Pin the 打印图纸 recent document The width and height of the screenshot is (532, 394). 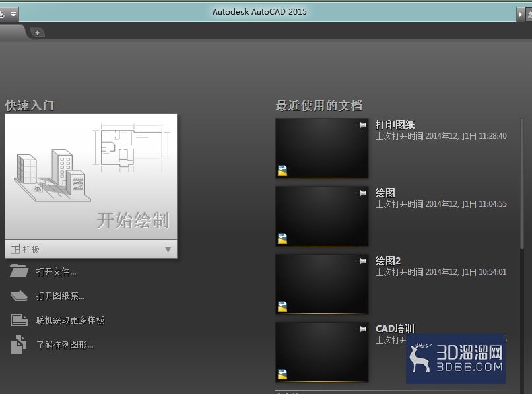tap(361, 125)
